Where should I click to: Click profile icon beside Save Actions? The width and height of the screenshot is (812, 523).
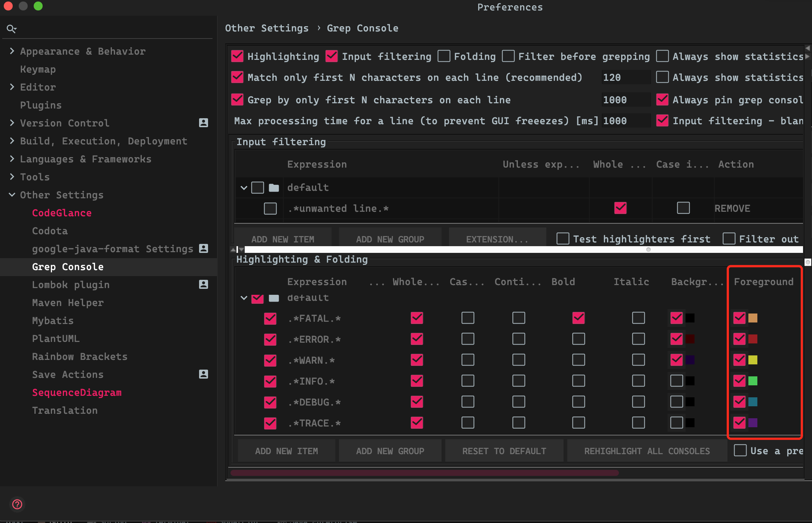(204, 374)
